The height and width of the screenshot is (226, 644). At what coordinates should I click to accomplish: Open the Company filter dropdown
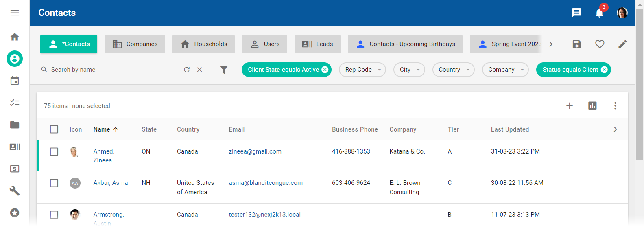coord(505,70)
